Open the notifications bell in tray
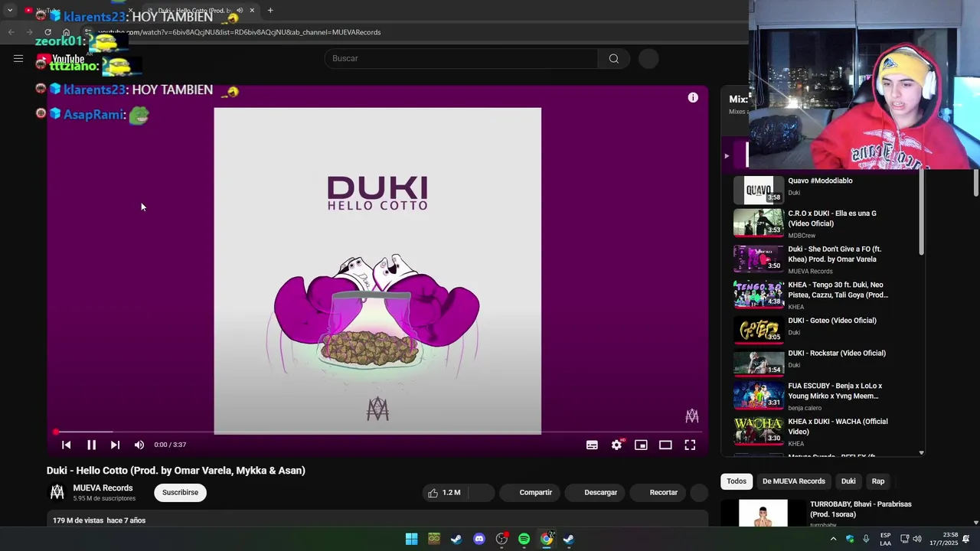The width and height of the screenshot is (980, 551). tap(966, 539)
